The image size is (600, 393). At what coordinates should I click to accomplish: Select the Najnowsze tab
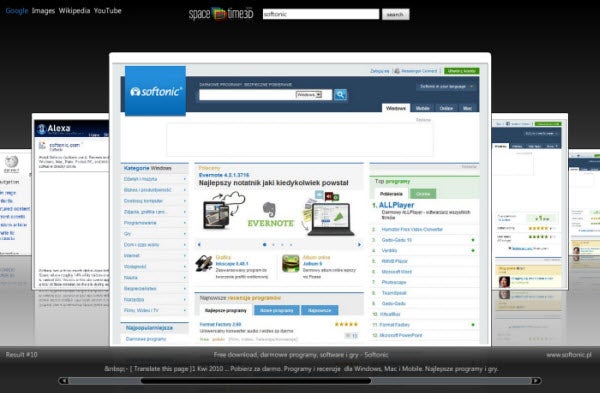(320, 310)
